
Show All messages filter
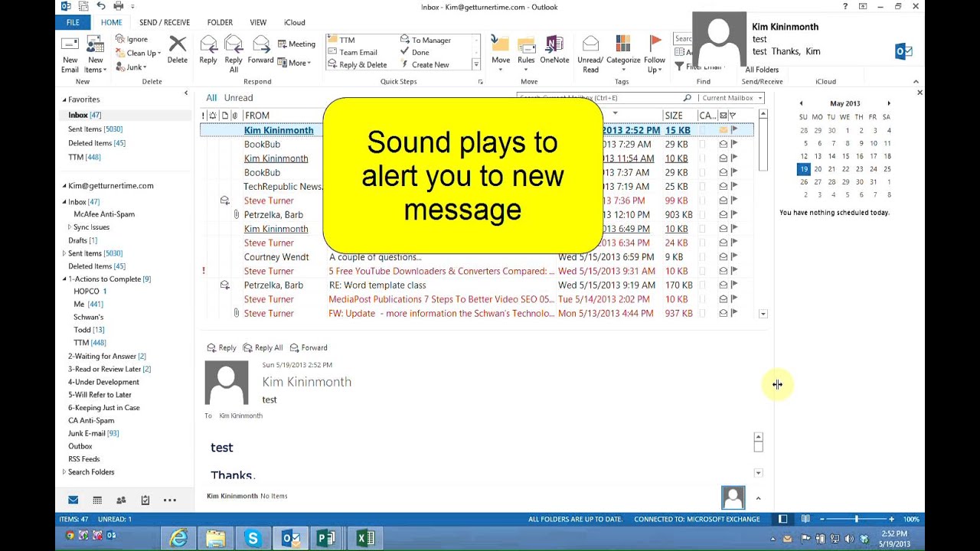[x=211, y=98]
